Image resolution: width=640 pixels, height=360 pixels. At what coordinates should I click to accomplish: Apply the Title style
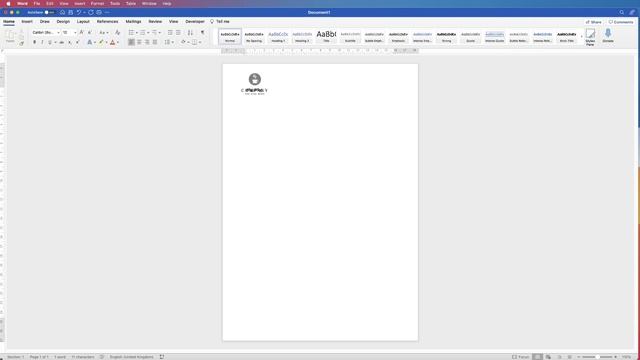click(x=326, y=37)
